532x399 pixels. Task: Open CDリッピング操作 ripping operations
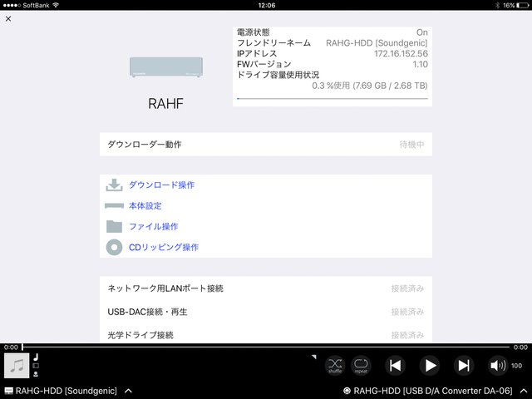163,247
